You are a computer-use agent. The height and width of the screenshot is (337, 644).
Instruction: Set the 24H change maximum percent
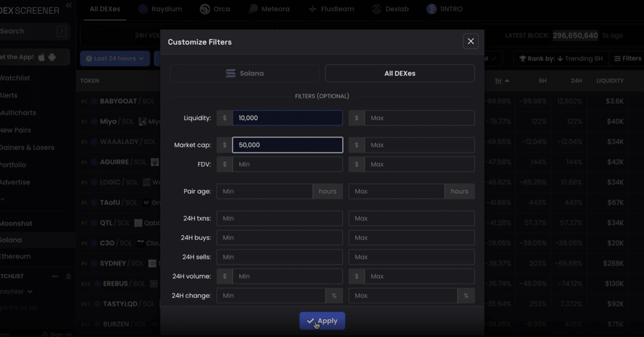[403, 295]
